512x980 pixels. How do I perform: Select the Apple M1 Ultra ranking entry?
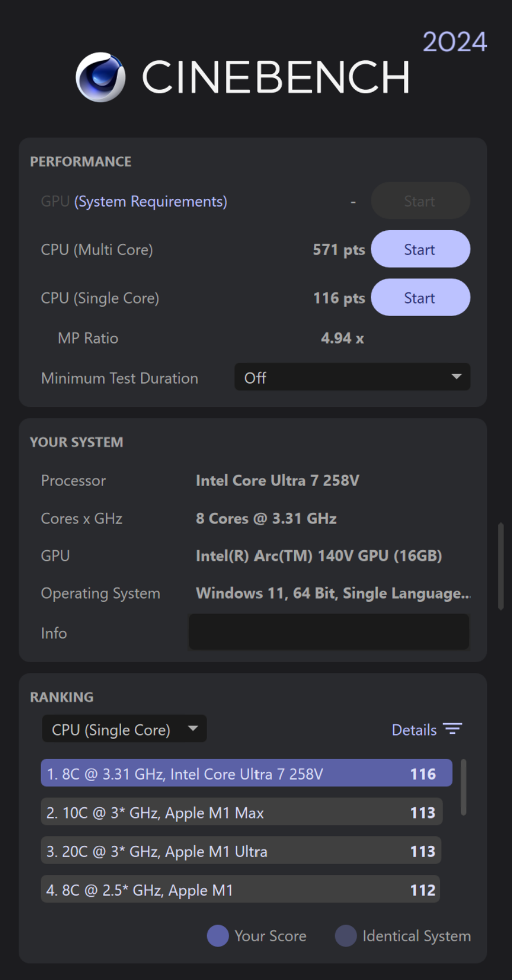point(241,851)
